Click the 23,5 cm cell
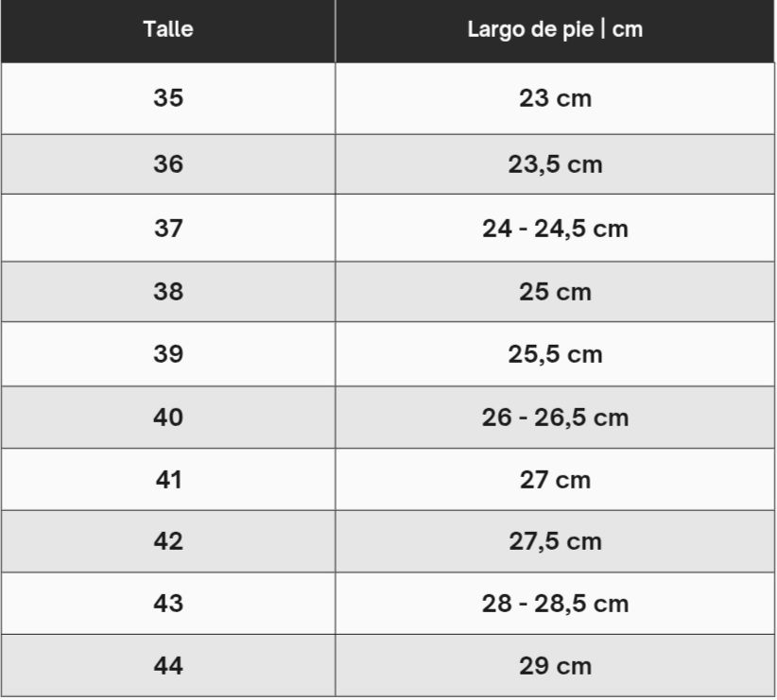The image size is (777, 700). coord(555,164)
